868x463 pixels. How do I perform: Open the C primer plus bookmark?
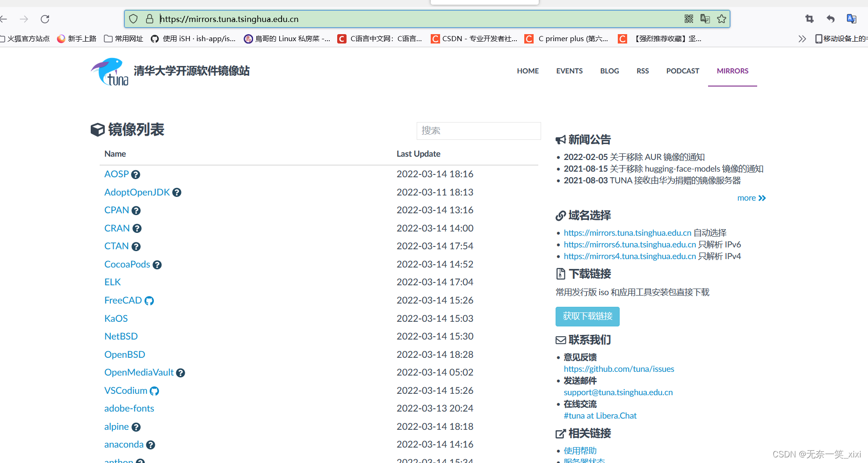coord(566,39)
